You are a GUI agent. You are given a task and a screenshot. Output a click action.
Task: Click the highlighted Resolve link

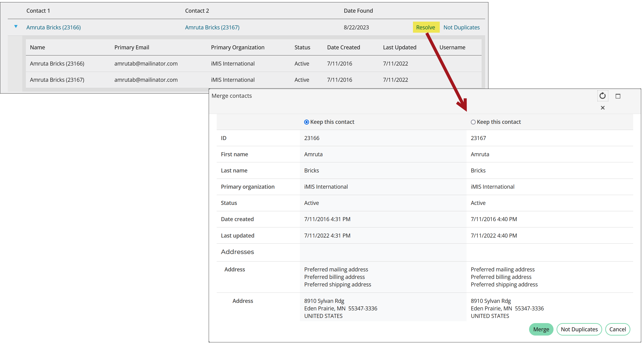coord(425,27)
